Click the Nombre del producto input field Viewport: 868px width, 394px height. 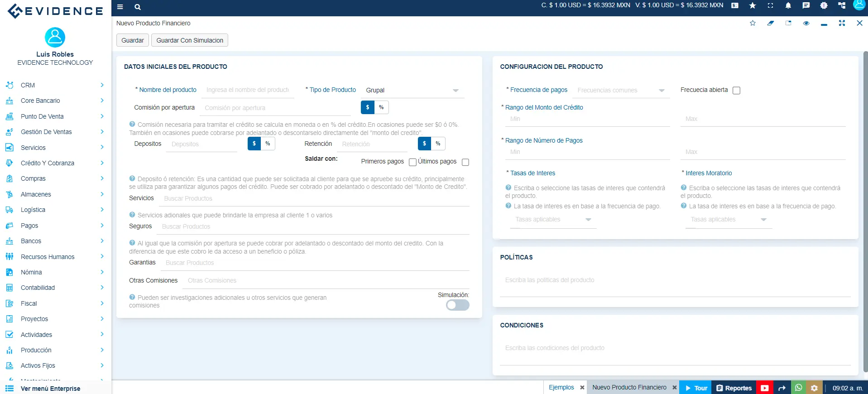click(247, 90)
